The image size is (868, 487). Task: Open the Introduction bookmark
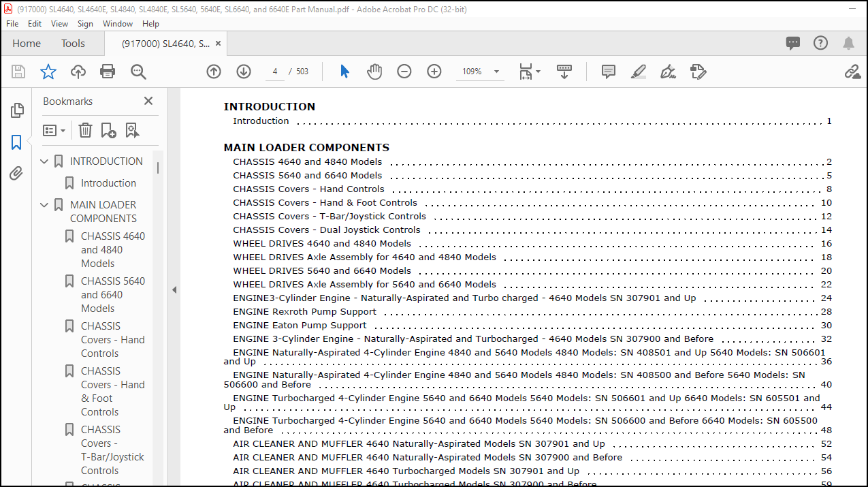click(x=108, y=183)
